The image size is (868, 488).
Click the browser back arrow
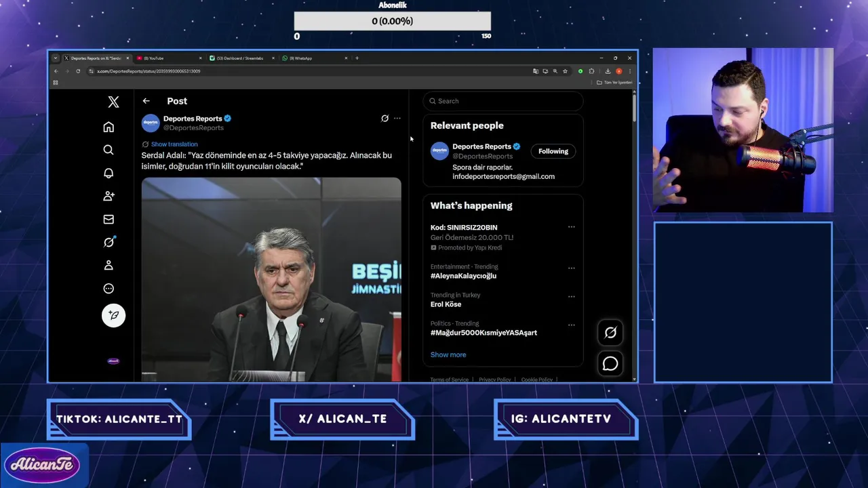click(x=56, y=71)
